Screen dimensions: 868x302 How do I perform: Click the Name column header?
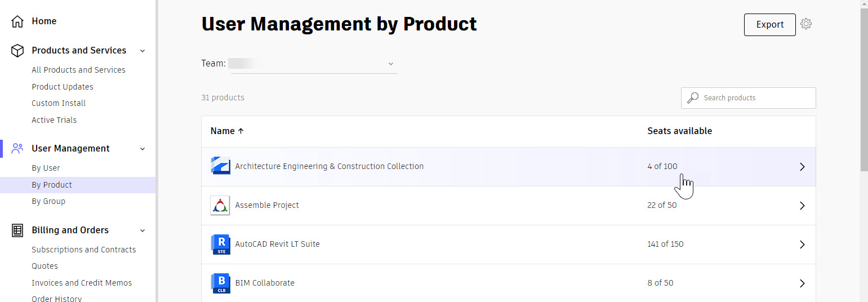(222, 131)
